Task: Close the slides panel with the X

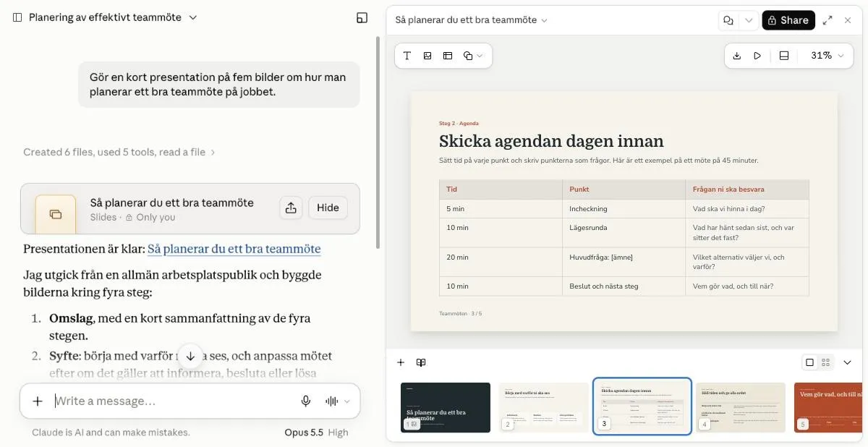Action: 848,20
